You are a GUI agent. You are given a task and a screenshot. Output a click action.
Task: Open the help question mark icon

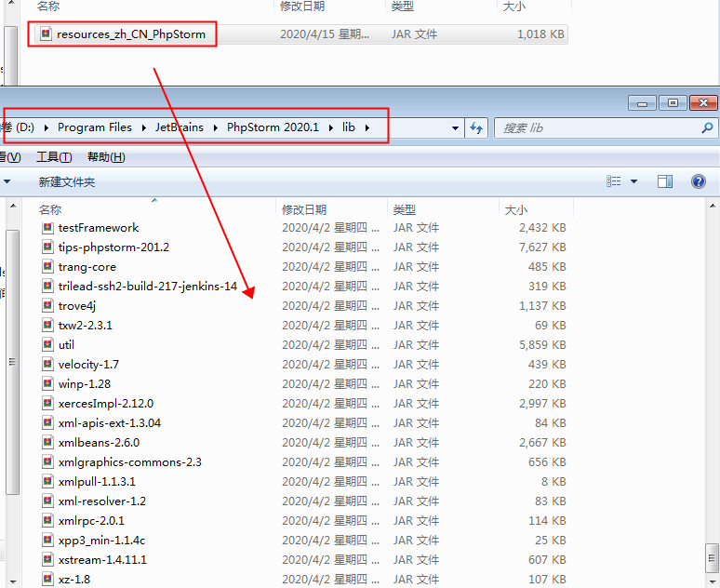pyautogui.click(x=698, y=181)
